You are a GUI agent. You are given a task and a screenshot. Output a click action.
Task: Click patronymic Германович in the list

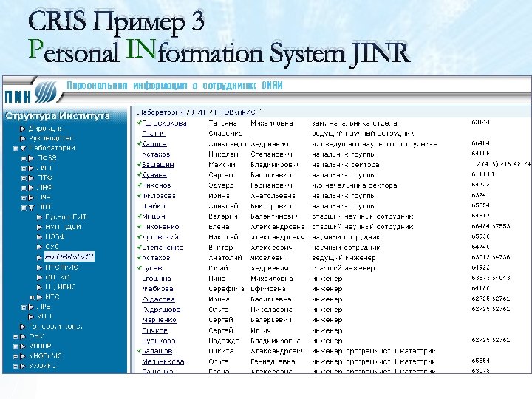(271, 185)
